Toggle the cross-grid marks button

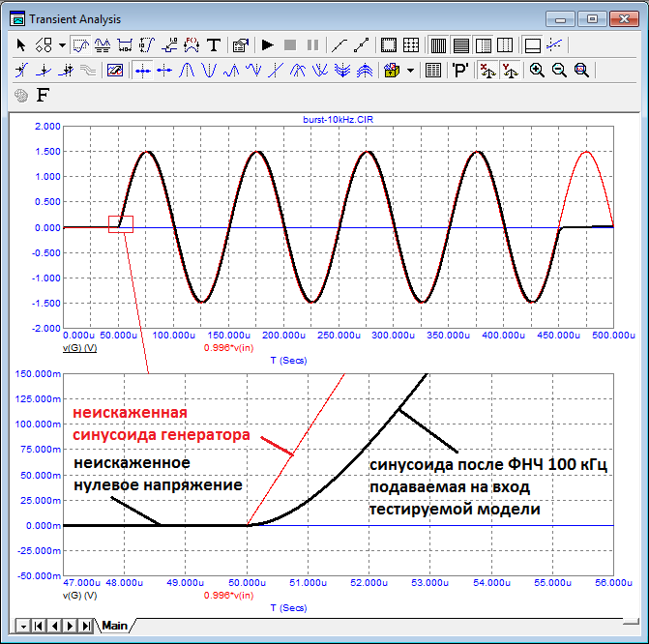[411, 44]
